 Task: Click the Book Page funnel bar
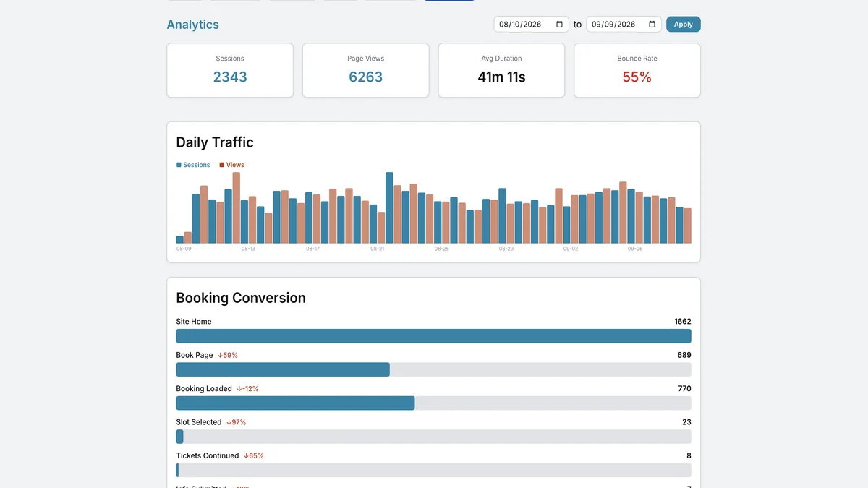pos(433,369)
